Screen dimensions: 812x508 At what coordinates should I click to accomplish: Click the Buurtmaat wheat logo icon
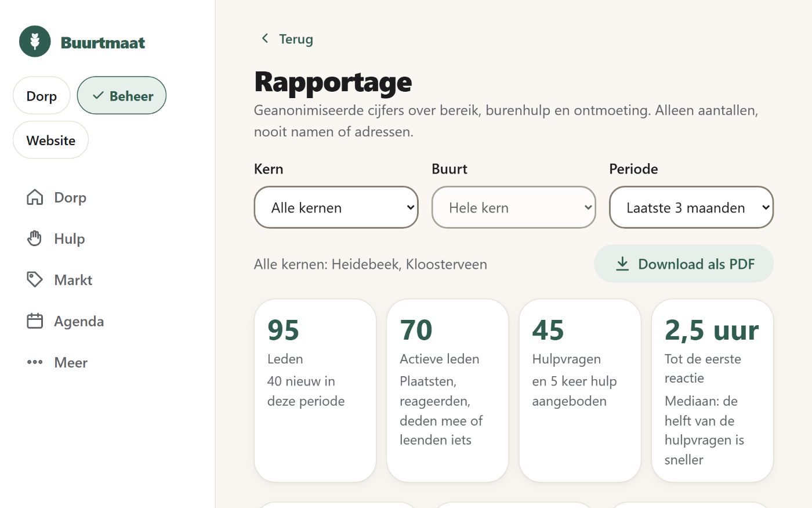coord(35,42)
